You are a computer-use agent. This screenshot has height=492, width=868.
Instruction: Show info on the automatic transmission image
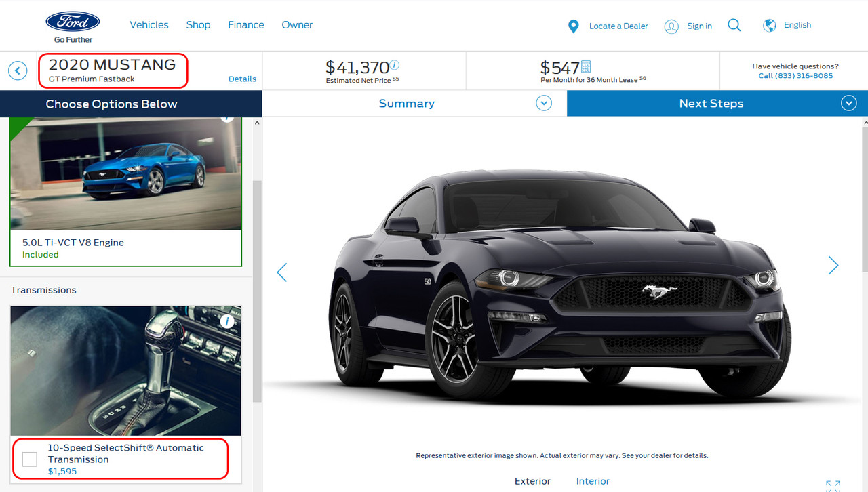point(228,321)
